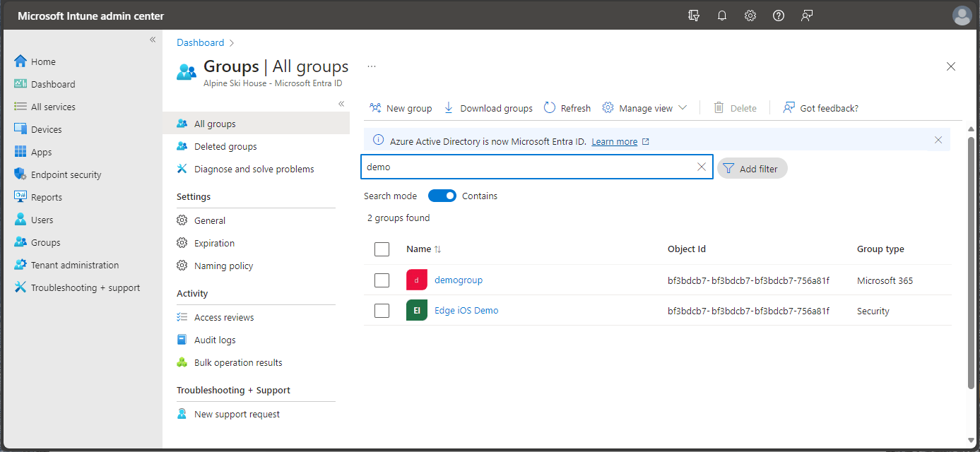The image size is (980, 452).
Task: Open the Intune notifications bell
Action: tap(721, 15)
